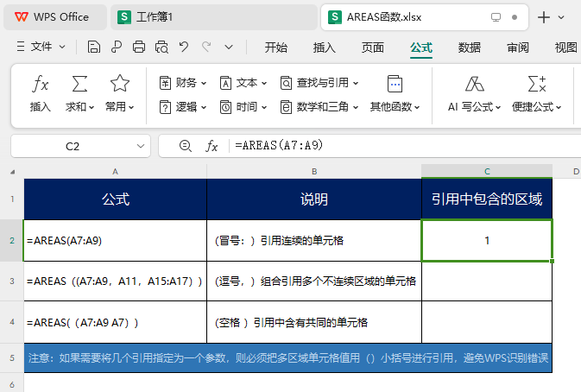Expand quick access toolbar customization chevron

[229, 47]
